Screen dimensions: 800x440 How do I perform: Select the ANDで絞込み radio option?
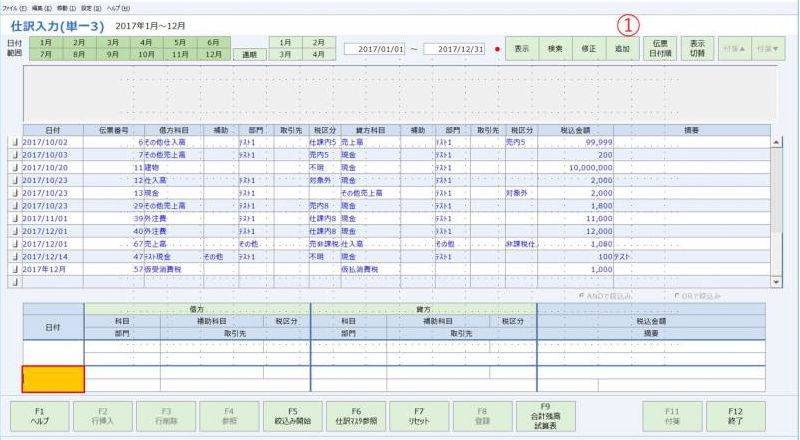tap(606, 296)
